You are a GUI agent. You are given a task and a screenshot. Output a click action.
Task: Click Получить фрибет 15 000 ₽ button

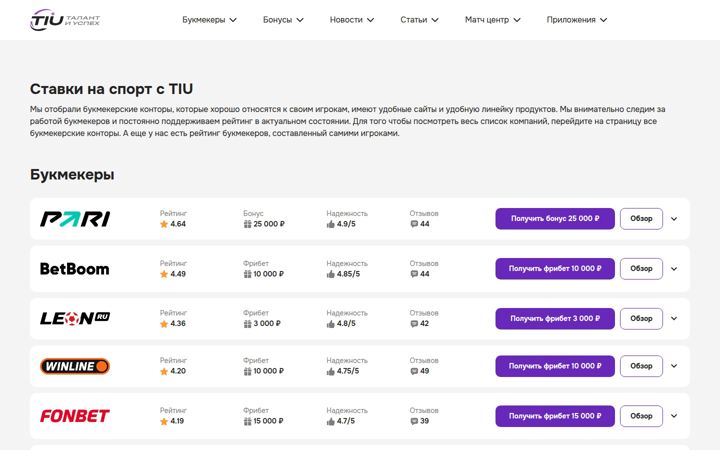[555, 416]
